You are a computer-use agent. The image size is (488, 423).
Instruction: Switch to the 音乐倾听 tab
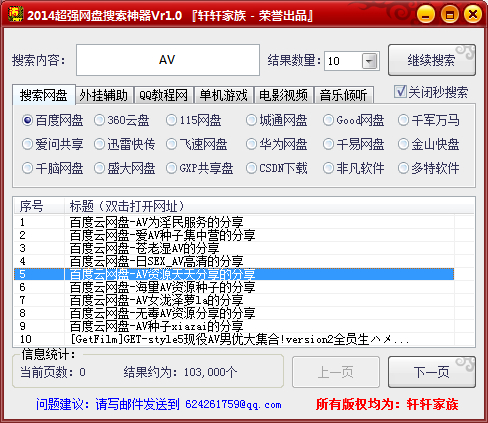344,96
